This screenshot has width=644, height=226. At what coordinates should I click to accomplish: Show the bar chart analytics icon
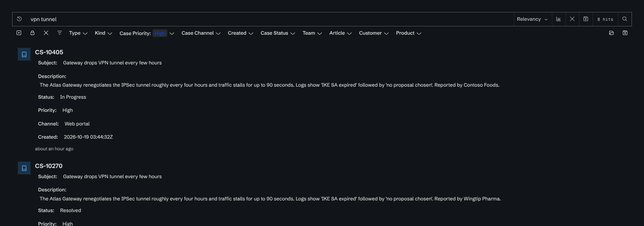tap(558, 19)
